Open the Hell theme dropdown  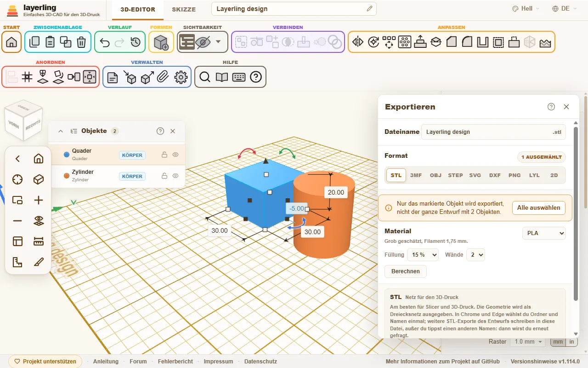(526, 9)
